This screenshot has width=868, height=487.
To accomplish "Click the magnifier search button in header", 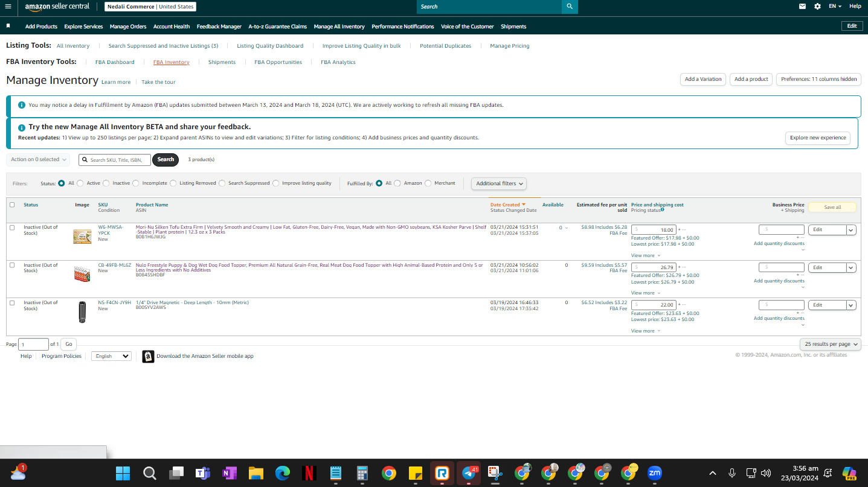I will 570,7.
